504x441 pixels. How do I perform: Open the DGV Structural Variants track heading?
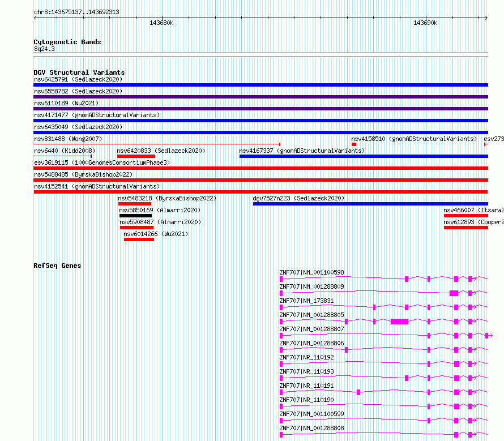[x=79, y=72]
